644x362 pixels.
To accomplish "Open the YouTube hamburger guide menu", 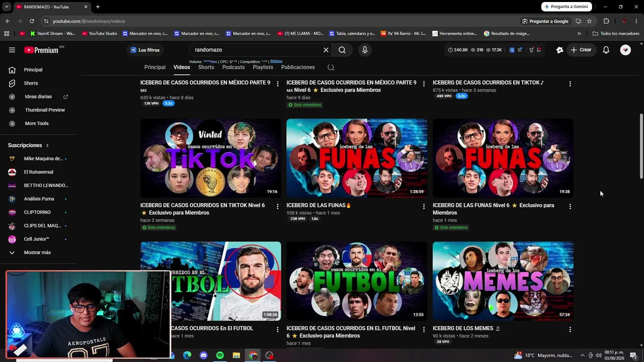I will coord(12,50).
